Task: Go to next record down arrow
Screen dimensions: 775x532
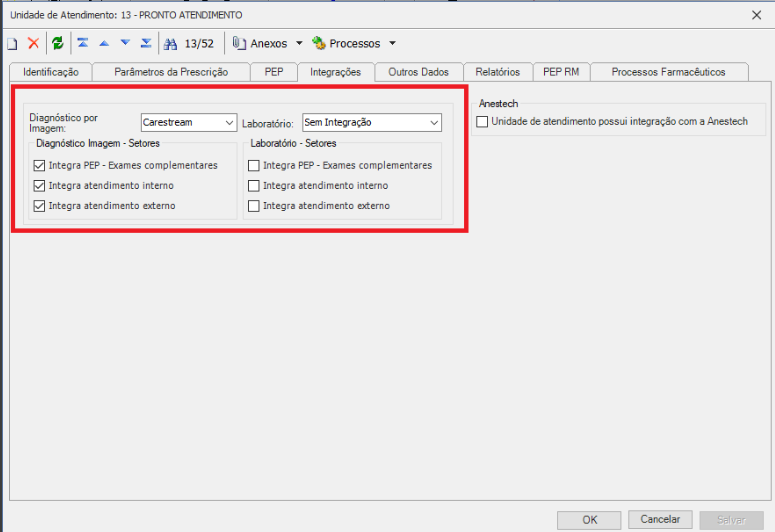Action: [126, 43]
